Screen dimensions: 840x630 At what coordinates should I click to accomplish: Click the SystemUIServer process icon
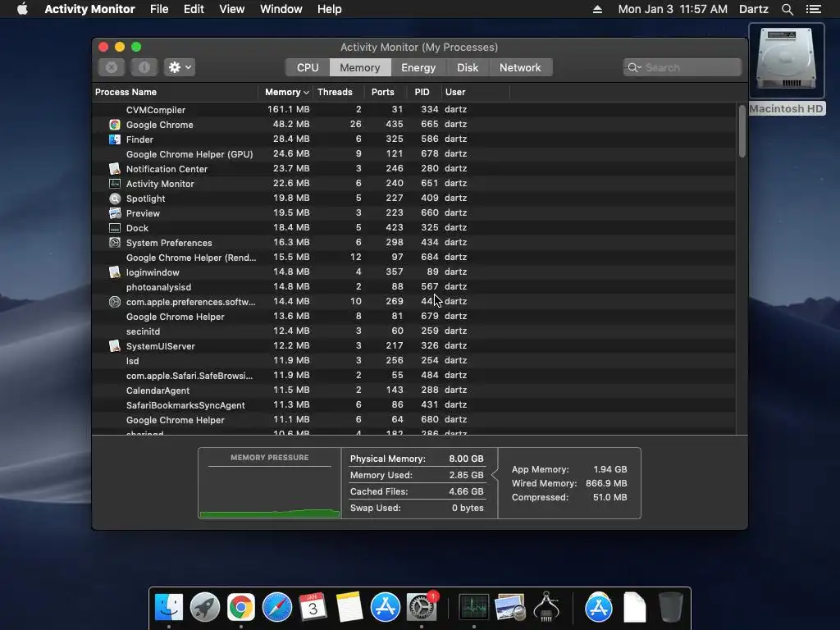tap(115, 346)
